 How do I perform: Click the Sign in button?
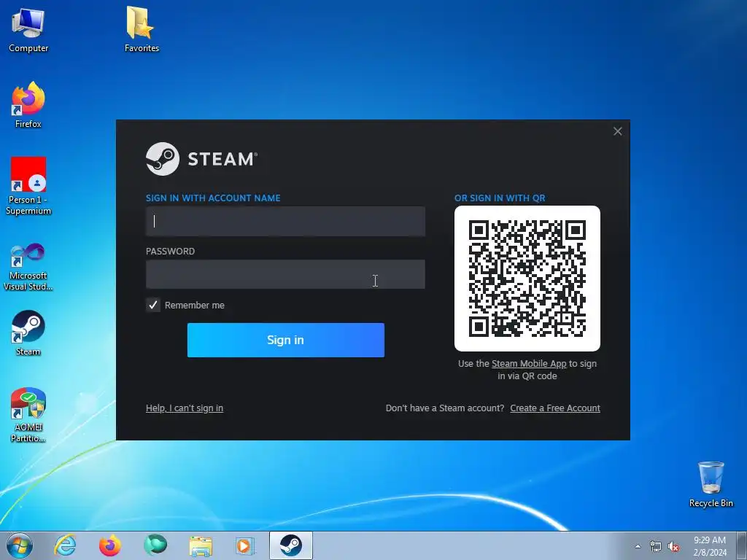tap(286, 340)
